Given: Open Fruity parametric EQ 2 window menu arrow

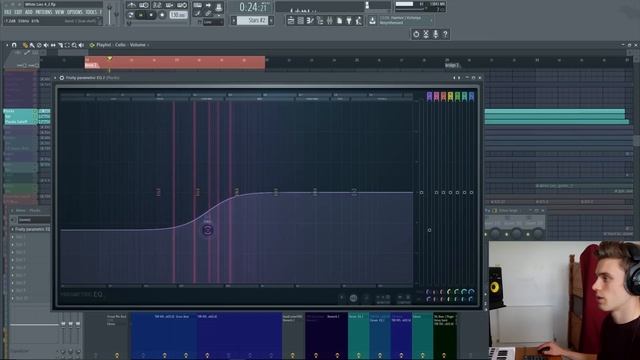Looking at the screenshot, I should pyautogui.click(x=56, y=78).
